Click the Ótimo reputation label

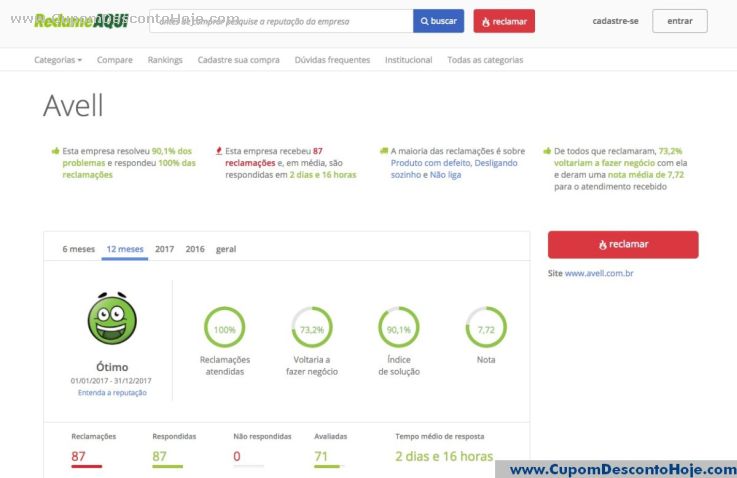tap(112, 367)
